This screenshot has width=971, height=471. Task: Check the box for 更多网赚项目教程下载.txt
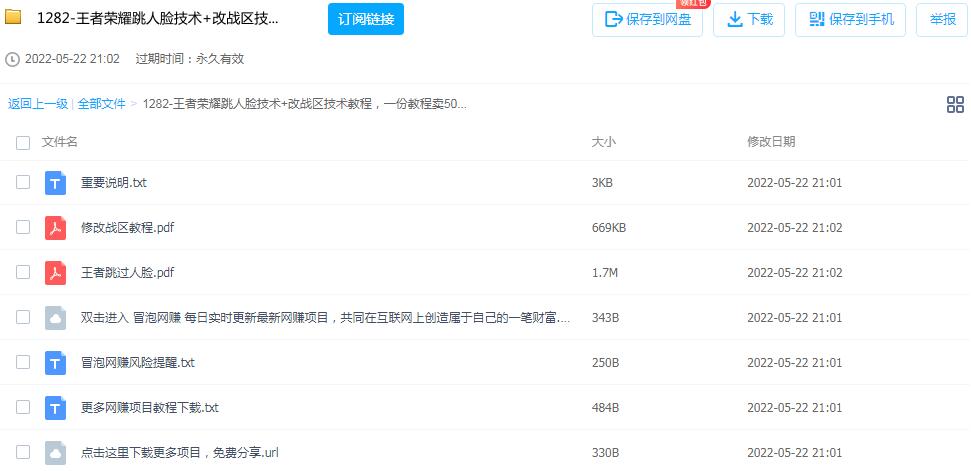[x=23, y=407]
